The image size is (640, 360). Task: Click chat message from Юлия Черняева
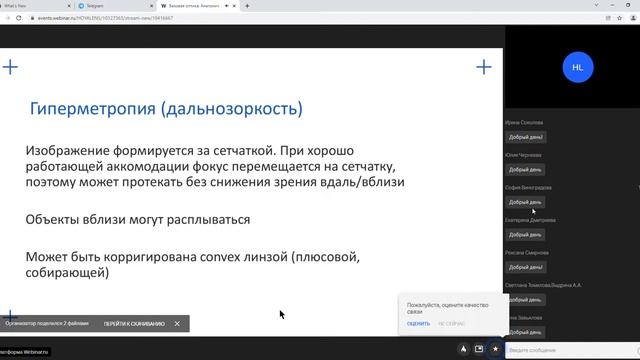click(x=525, y=169)
